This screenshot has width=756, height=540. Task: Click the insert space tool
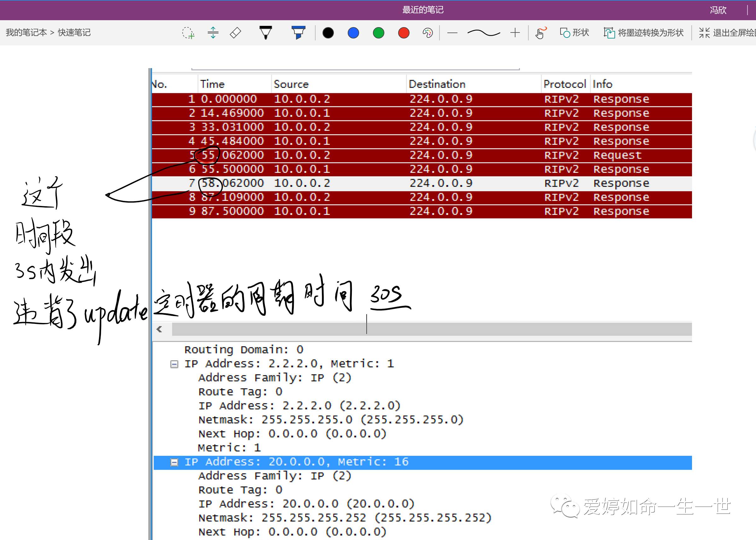[213, 33]
